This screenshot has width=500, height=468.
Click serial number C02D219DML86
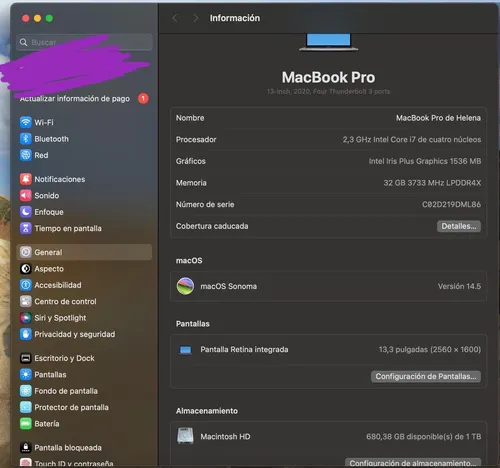click(x=451, y=204)
